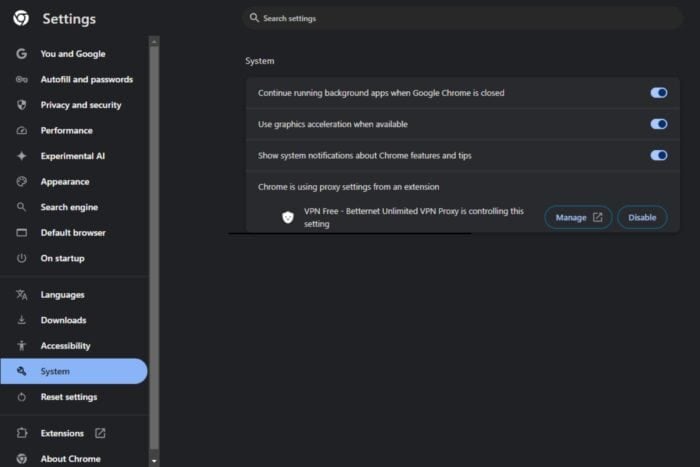
Task: Click the Disable VPN extension button
Action: pyautogui.click(x=642, y=217)
